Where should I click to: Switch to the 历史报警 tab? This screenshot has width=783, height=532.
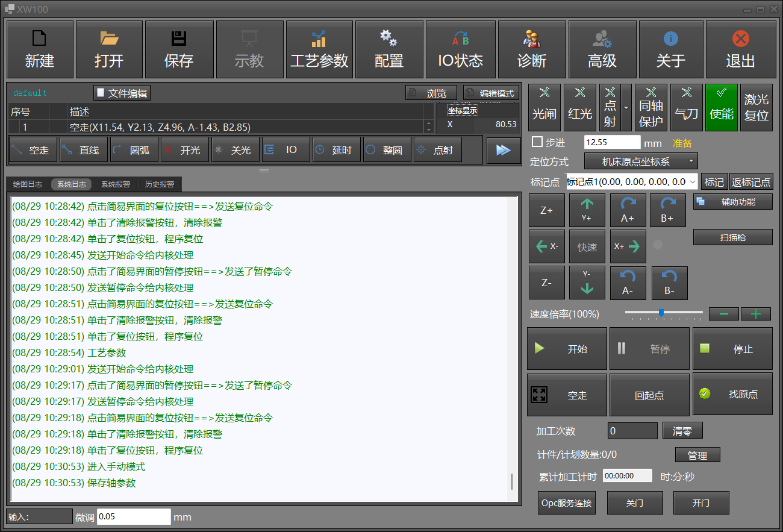tap(159, 184)
